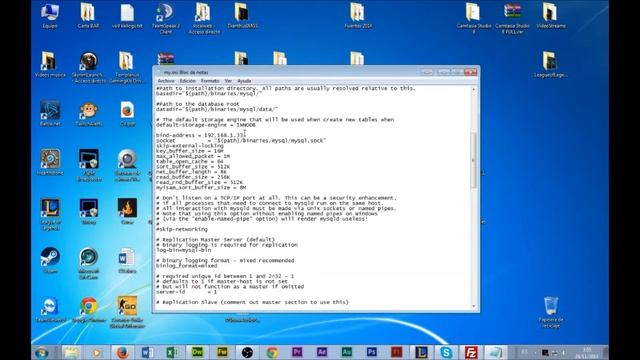This screenshot has height=360, width=640.
Task: Open the Windows Start menu
Action: [x=41, y=352]
